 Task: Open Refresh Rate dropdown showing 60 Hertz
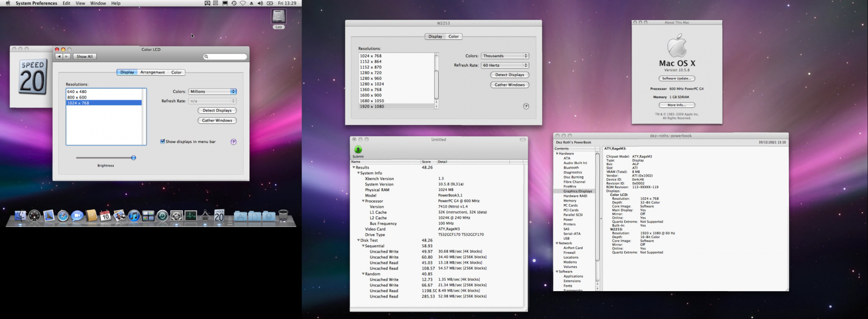(x=505, y=65)
